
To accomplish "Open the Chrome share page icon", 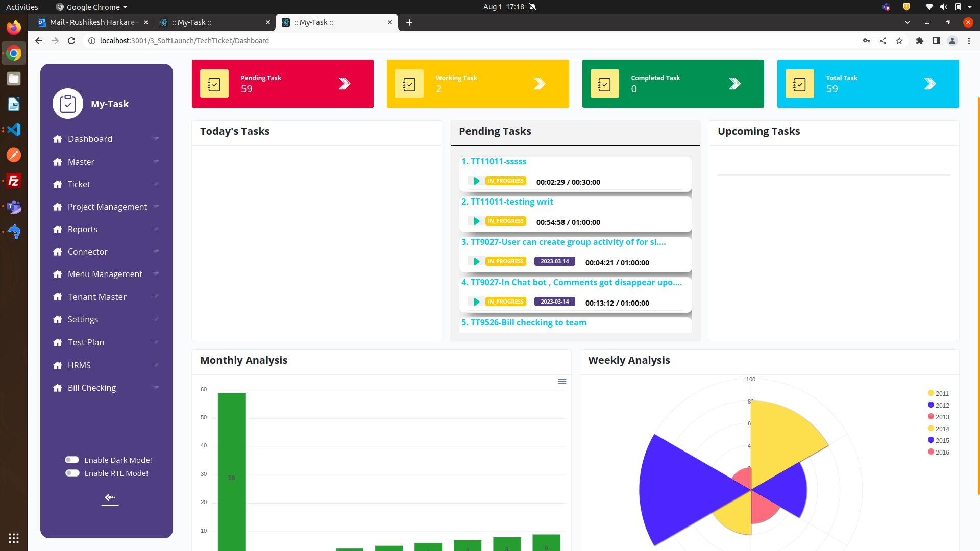I will click(x=883, y=41).
